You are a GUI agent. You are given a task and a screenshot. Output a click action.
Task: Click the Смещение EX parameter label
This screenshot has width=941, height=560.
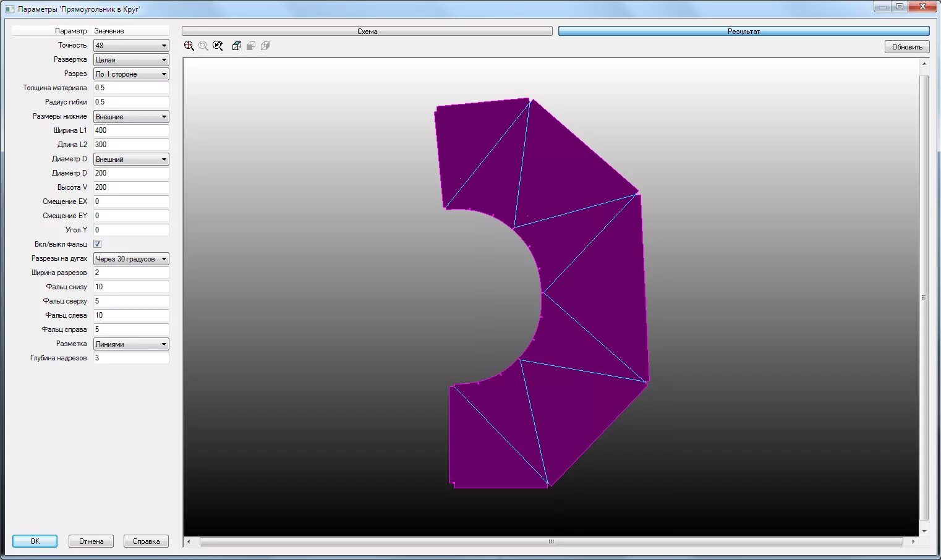[x=65, y=202]
